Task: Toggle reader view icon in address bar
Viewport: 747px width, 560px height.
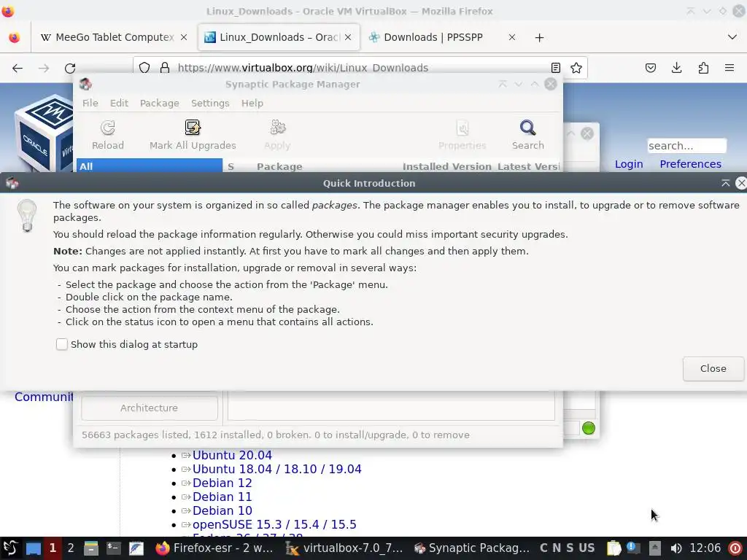Action: pyautogui.click(x=555, y=68)
